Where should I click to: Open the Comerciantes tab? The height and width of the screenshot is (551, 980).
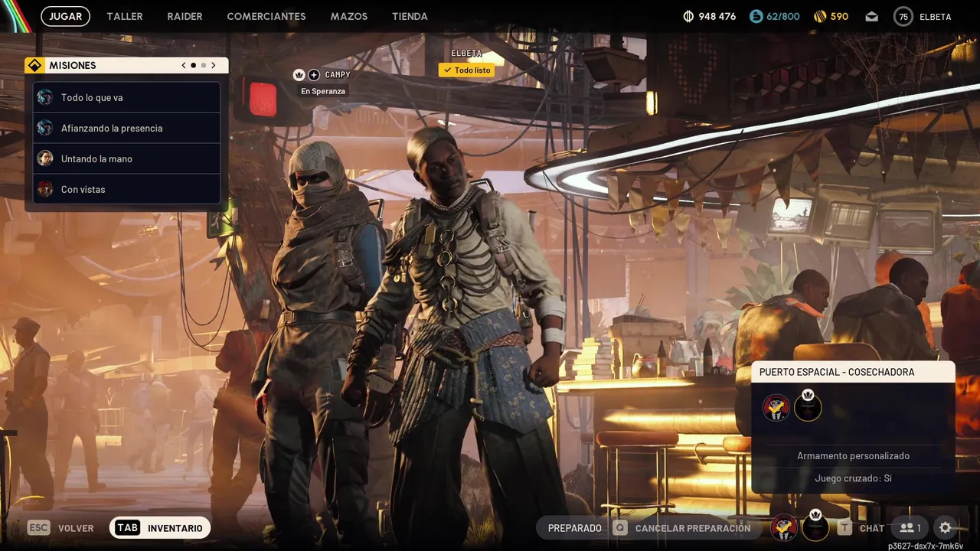click(x=266, y=16)
